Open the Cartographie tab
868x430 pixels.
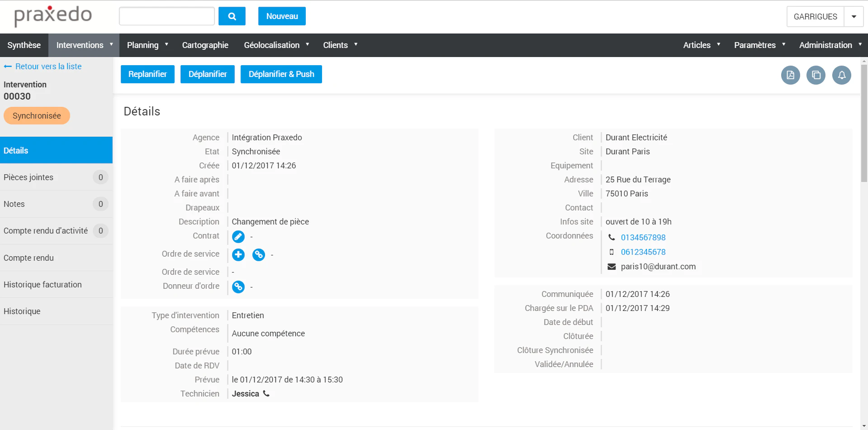205,45
